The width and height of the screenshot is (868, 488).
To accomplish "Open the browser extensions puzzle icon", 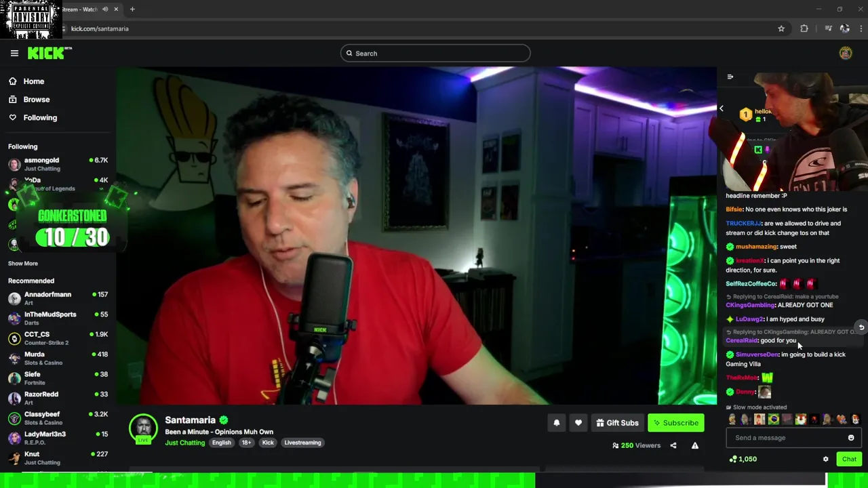I will pyautogui.click(x=804, y=28).
